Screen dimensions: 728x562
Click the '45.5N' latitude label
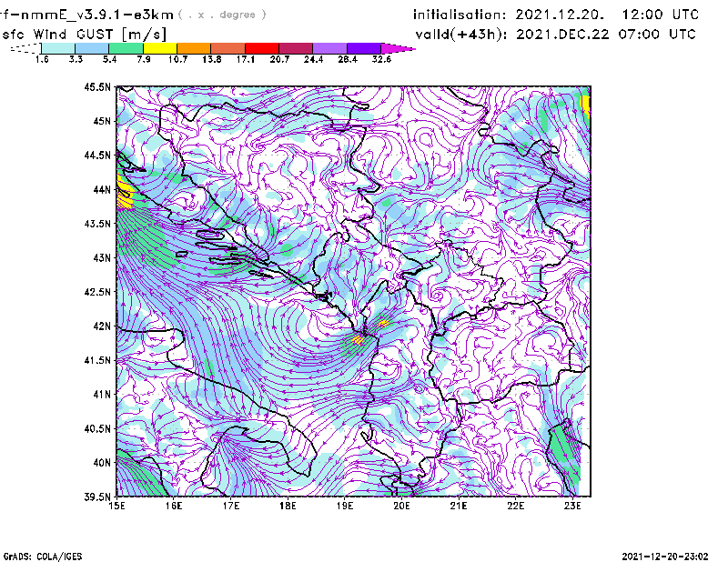pyautogui.click(x=97, y=87)
